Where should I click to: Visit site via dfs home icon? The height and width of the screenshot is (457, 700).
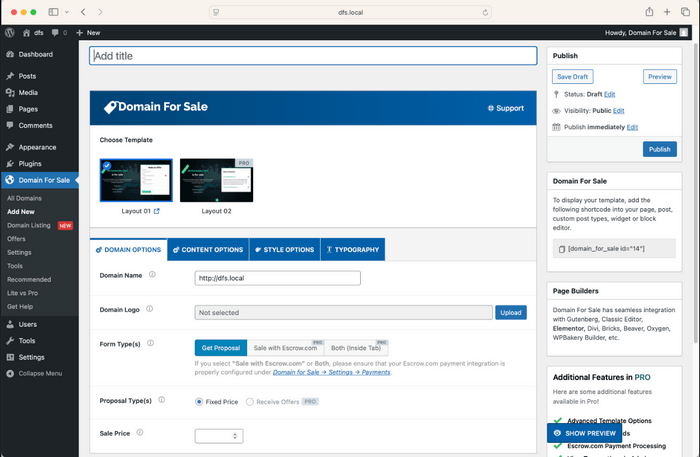click(x=33, y=33)
